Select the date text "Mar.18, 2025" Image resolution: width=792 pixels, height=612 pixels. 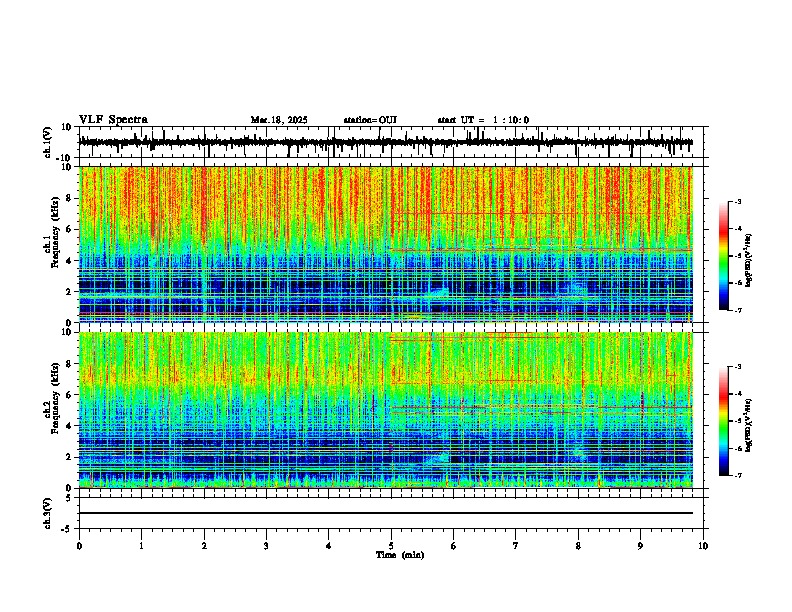click(279, 120)
